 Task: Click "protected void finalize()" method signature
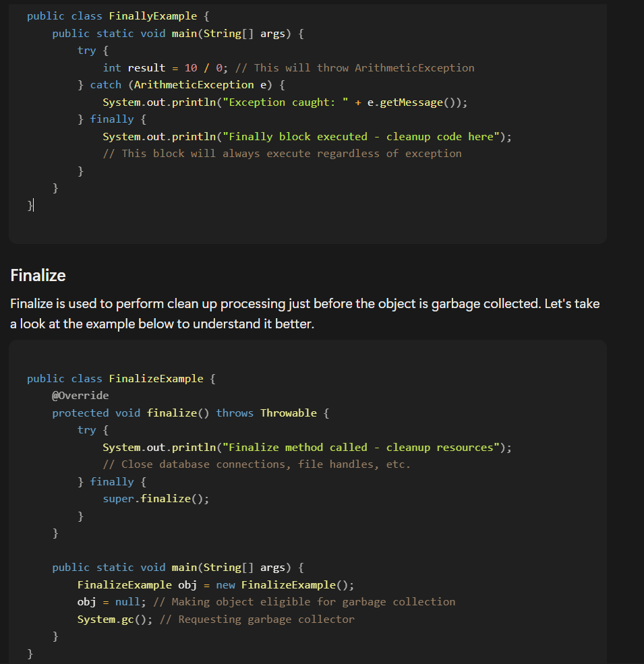pyautogui.click(x=190, y=413)
